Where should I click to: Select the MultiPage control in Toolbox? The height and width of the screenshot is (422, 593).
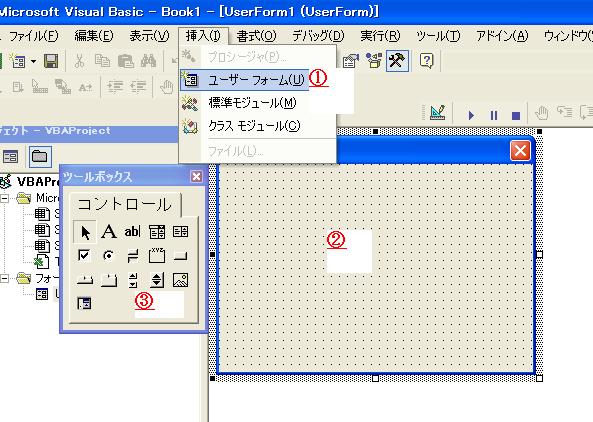[109, 280]
